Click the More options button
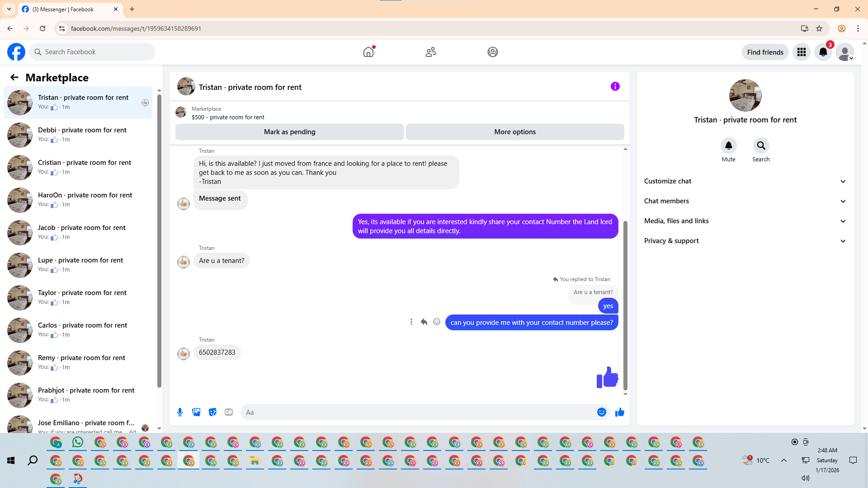 515,132
